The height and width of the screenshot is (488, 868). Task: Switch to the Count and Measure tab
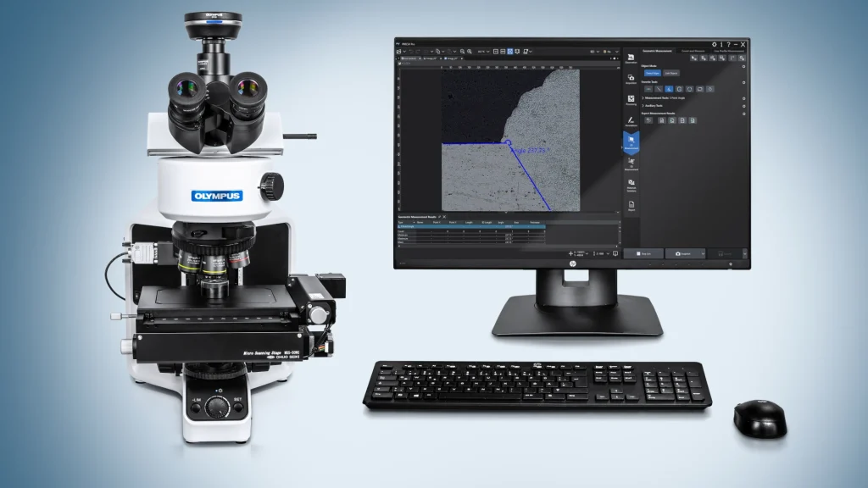point(693,51)
